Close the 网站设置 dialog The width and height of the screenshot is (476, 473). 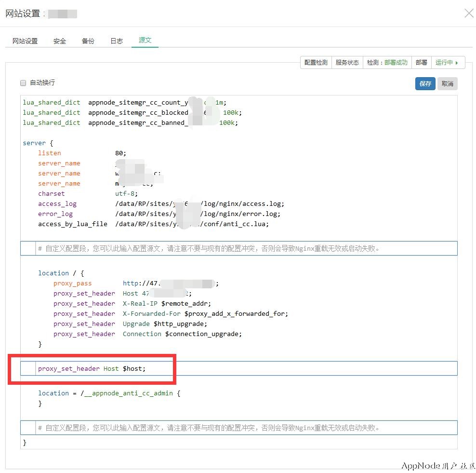pos(469,14)
